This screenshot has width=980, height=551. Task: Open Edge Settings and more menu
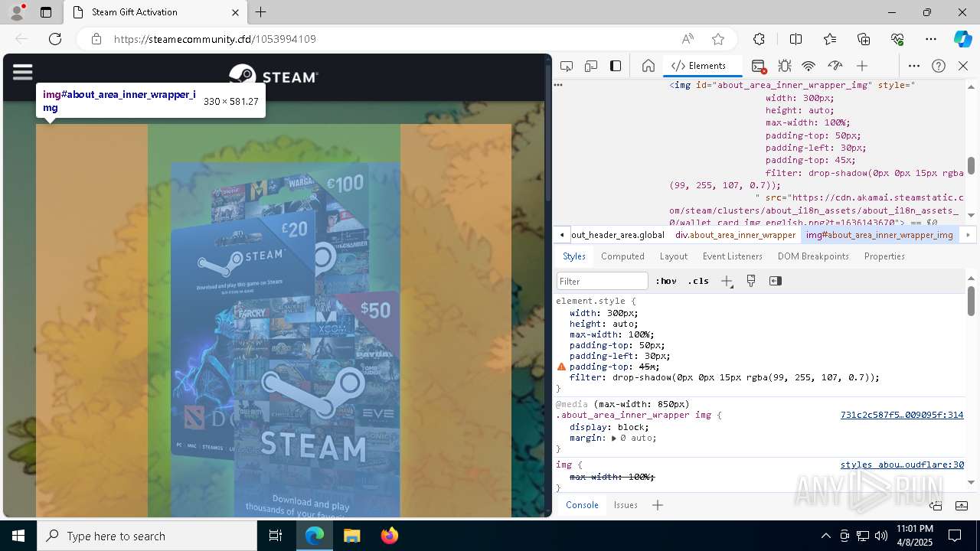[x=931, y=39]
